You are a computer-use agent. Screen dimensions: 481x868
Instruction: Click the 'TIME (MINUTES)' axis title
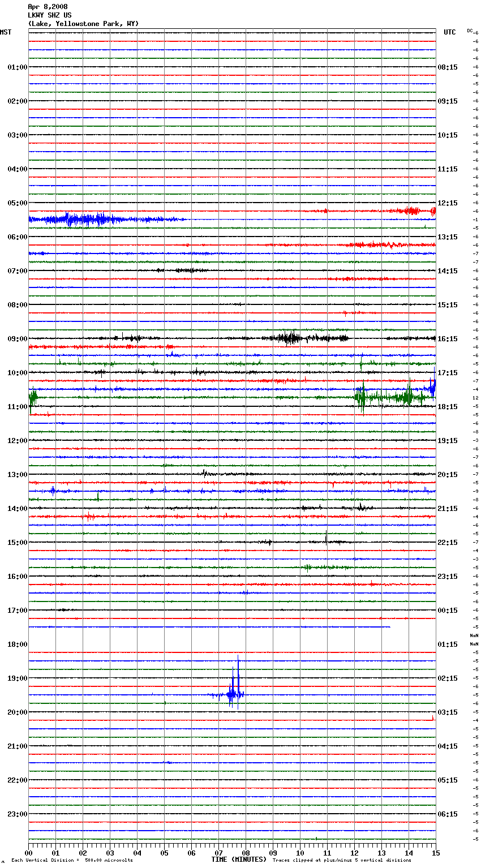239,860
